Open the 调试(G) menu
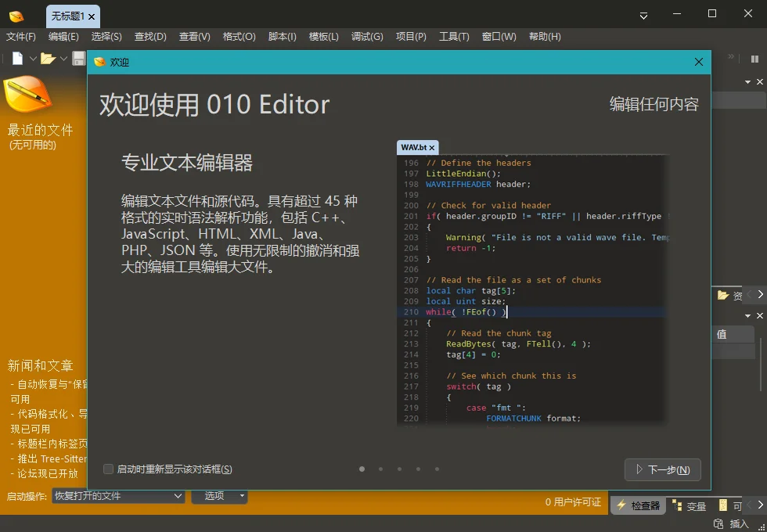Image resolution: width=767 pixels, height=532 pixels. coord(367,37)
